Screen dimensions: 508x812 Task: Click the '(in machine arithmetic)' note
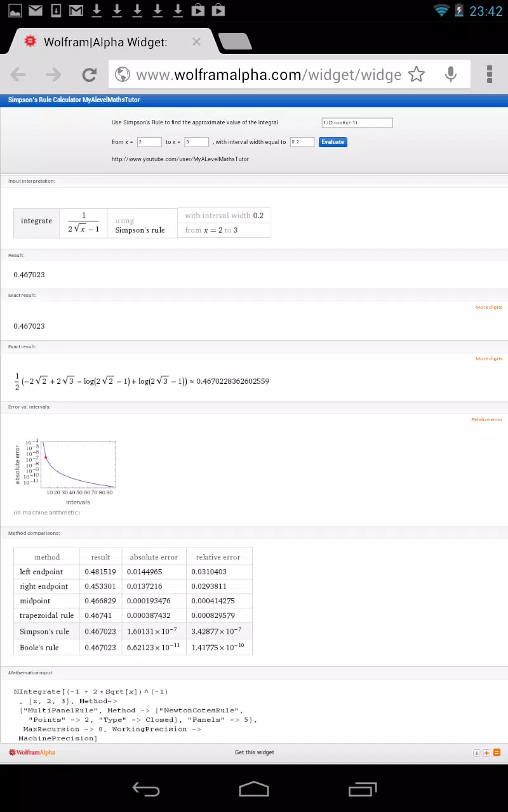tap(46, 513)
